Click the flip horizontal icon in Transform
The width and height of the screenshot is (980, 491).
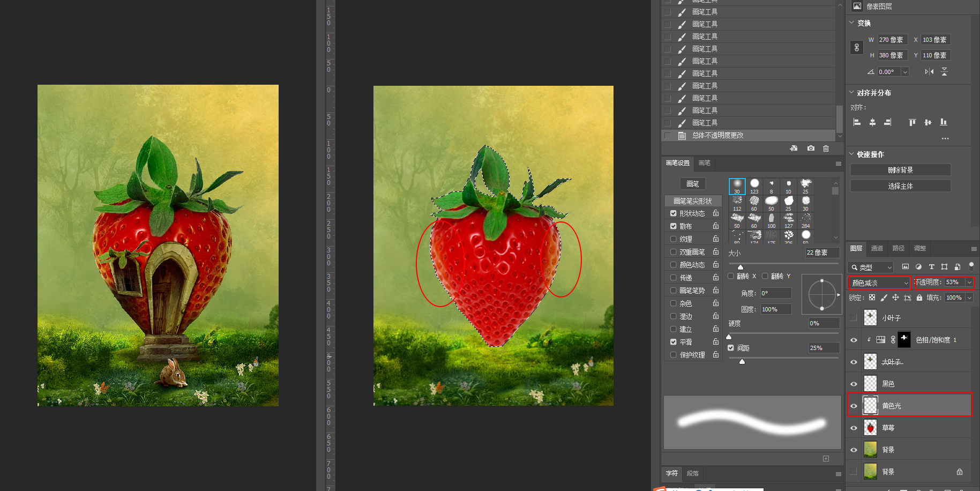(x=929, y=72)
